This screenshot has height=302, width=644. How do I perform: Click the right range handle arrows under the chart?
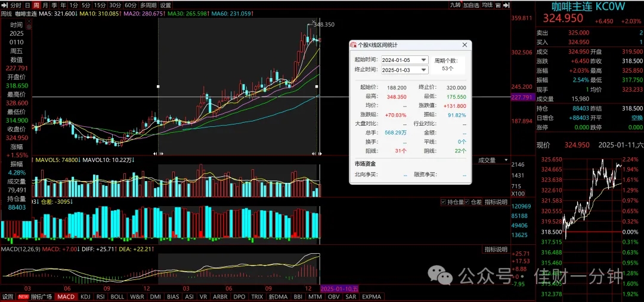point(317,154)
